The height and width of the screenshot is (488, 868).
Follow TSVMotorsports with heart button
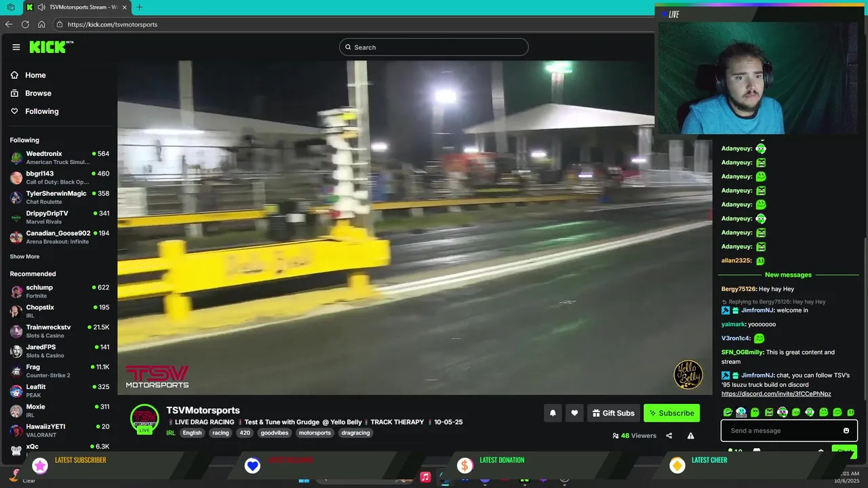tap(574, 413)
